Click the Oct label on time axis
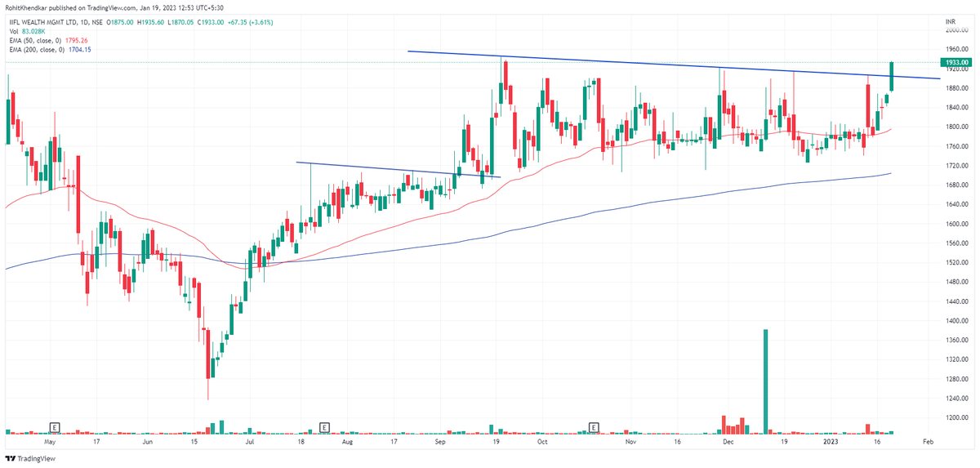Image resolution: width=980 pixels, height=468 pixels. 543,440
